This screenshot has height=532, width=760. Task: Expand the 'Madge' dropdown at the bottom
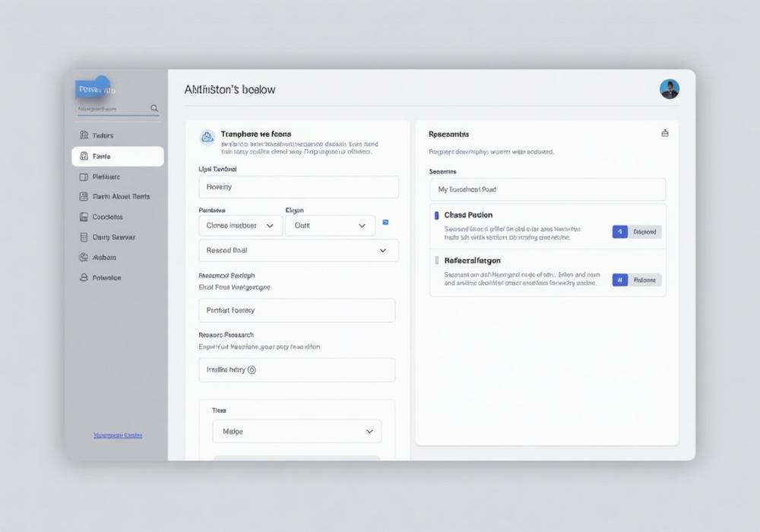coord(296,431)
